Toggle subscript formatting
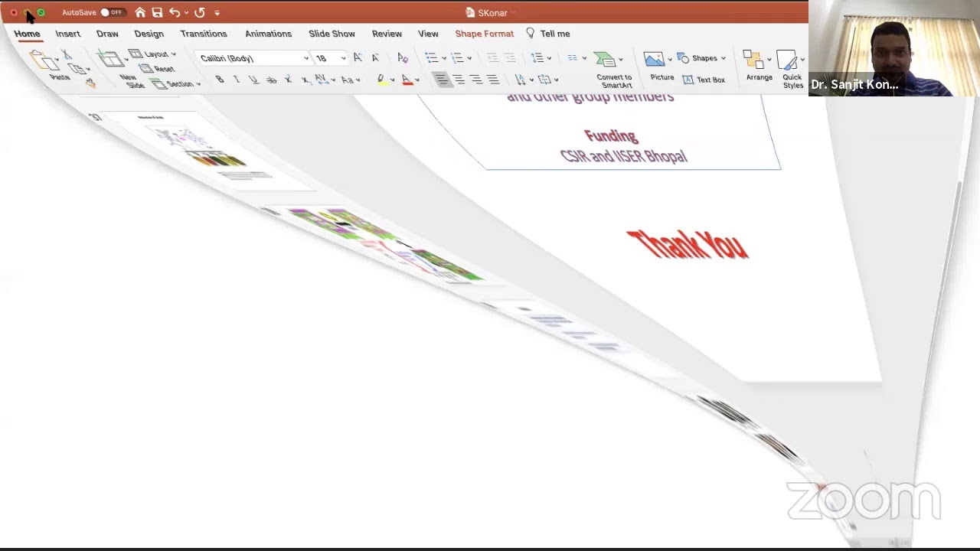The image size is (980, 551). click(x=305, y=80)
